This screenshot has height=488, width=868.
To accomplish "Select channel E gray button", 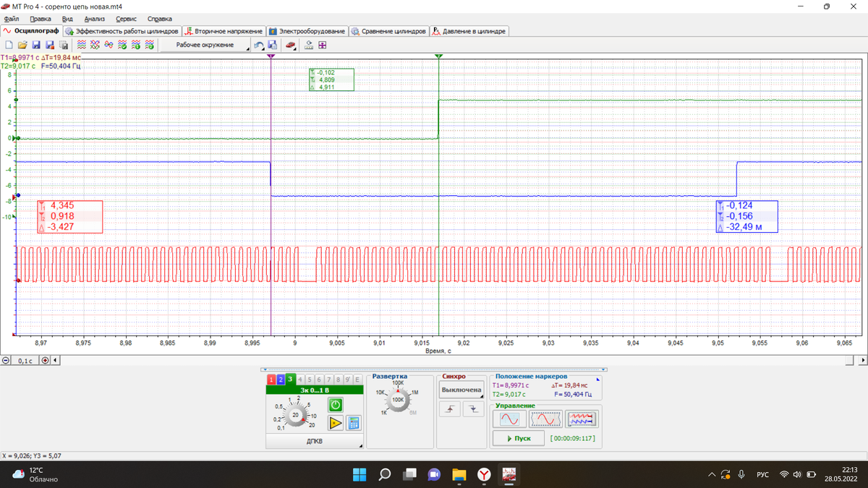I will tap(357, 379).
